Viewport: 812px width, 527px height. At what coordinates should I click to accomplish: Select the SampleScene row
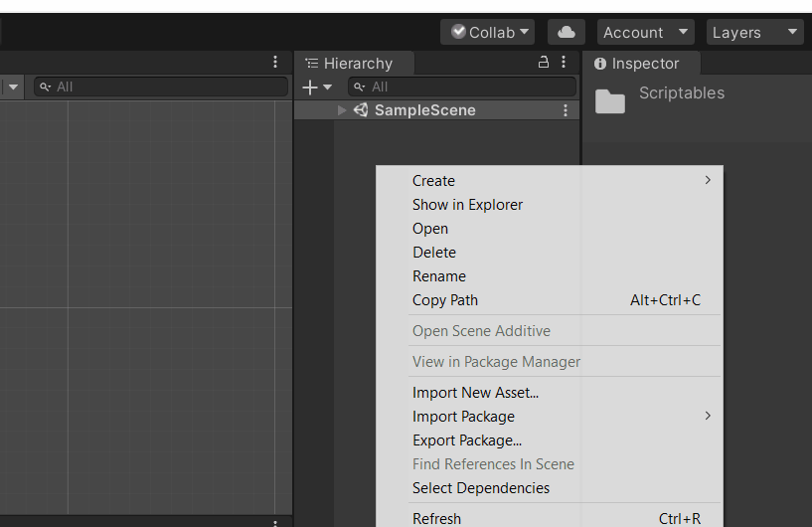point(436,109)
